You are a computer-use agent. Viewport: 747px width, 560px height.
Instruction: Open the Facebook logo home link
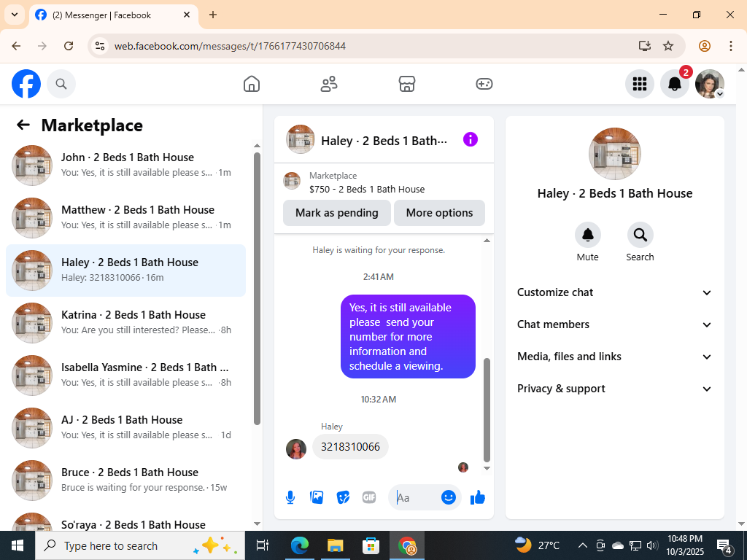click(x=26, y=84)
